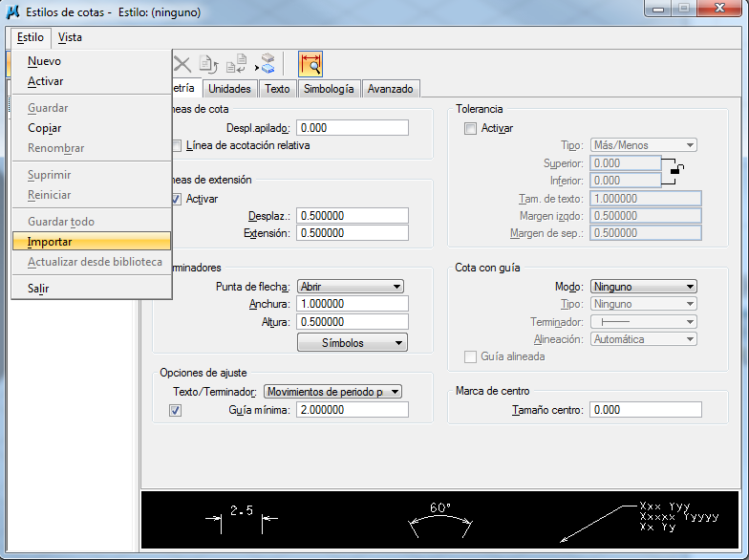This screenshot has height=560, width=749.
Task: Open the Punta de flecha dropdown
Action: 350,286
